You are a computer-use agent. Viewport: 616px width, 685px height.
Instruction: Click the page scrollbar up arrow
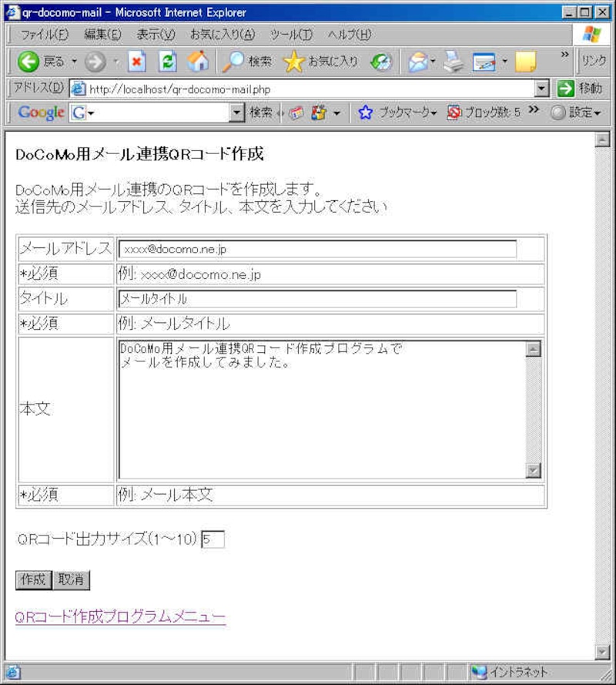coord(602,139)
